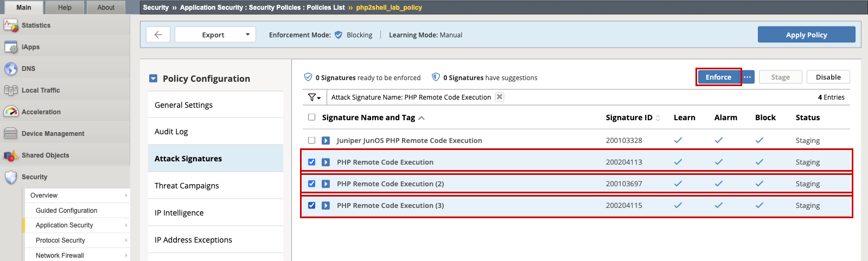The image size is (868, 261).
Task: Click the DNS globe icon
Action: 11,69
